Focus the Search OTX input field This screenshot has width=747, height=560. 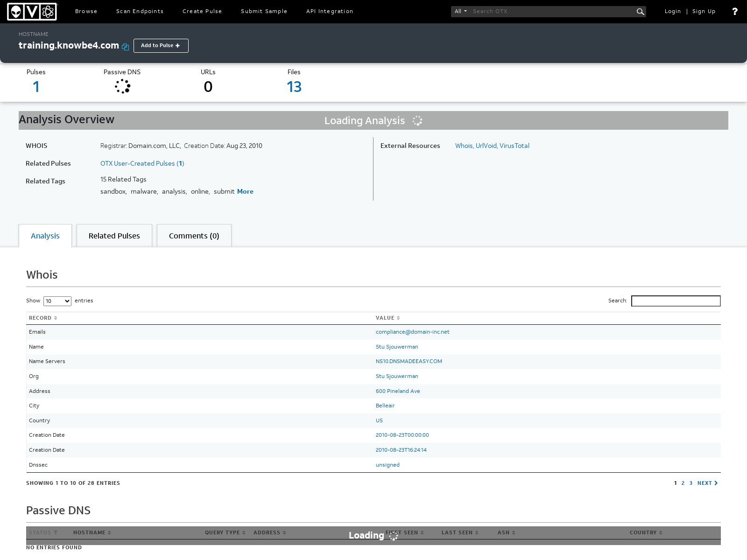(x=552, y=12)
